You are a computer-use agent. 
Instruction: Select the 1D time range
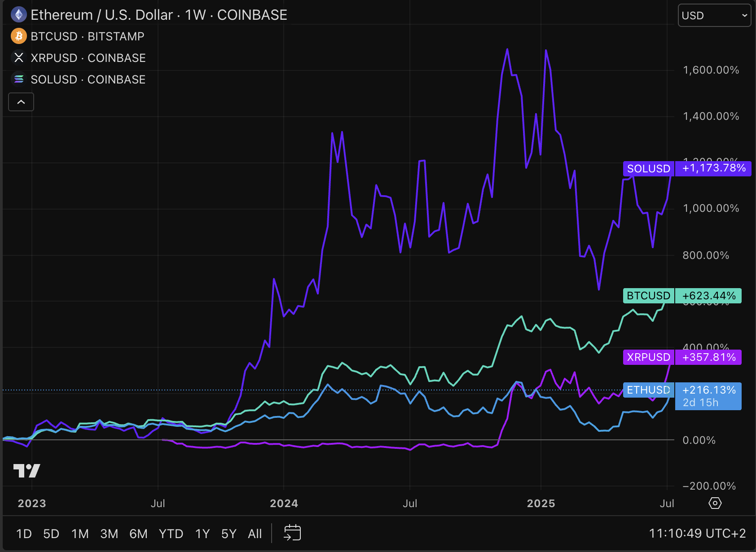coord(24,534)
